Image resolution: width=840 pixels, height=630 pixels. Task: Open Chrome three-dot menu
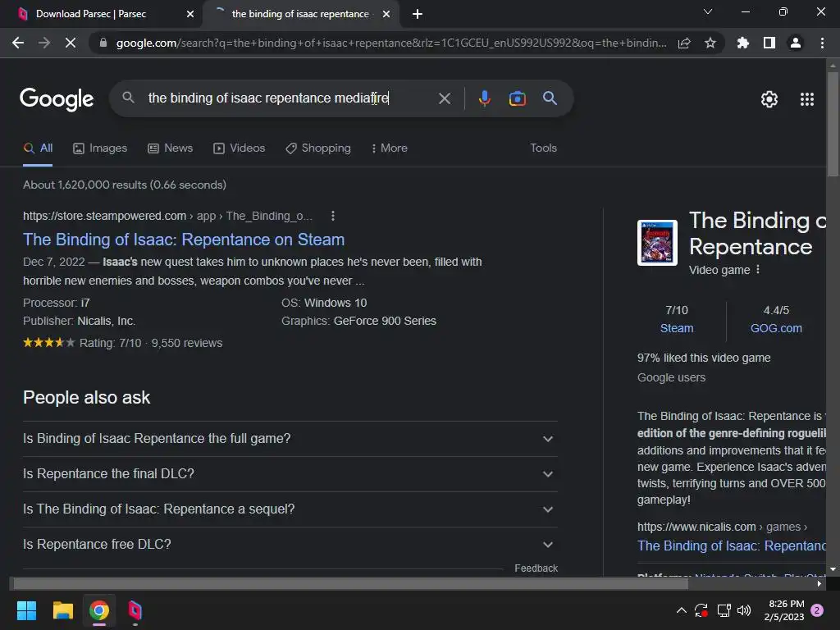tap(822, 43)
